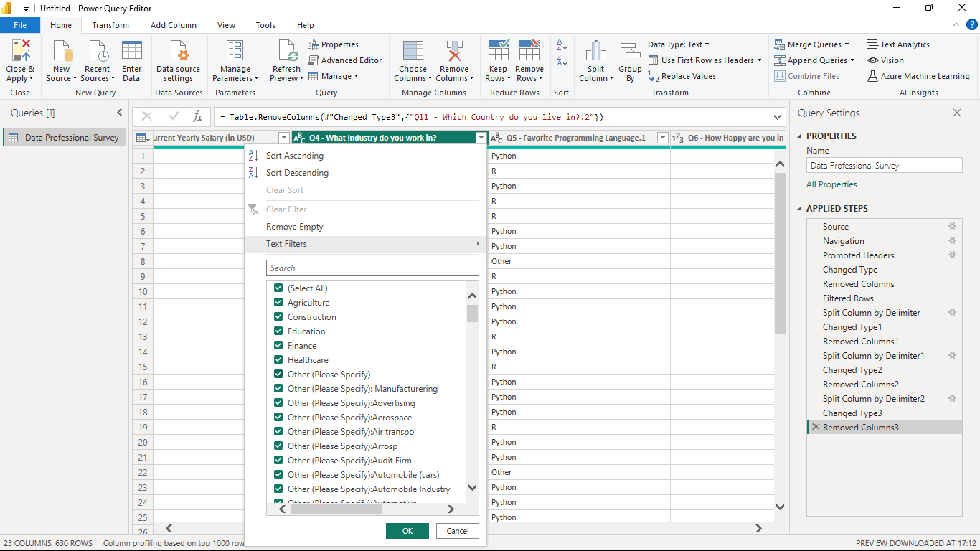Delete the Removed Columns3 step
This screenshot has height=551, width=980.
tap(816, 428)
